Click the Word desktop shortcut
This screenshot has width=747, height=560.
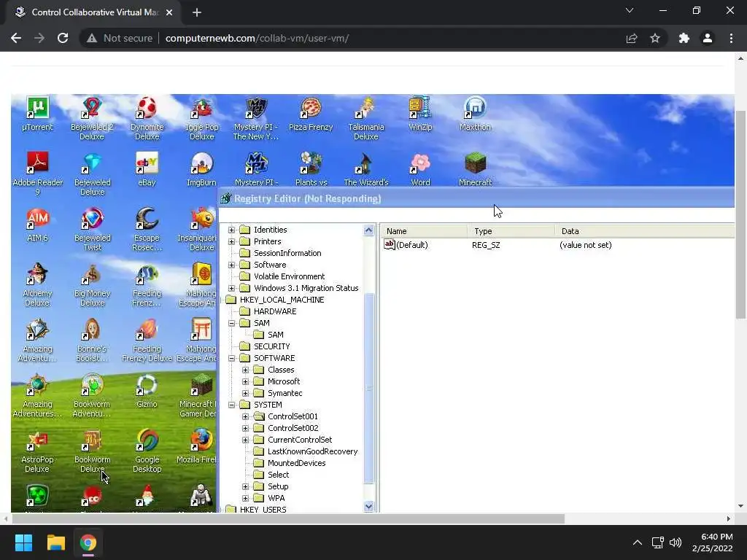click(x=420, y=168)
